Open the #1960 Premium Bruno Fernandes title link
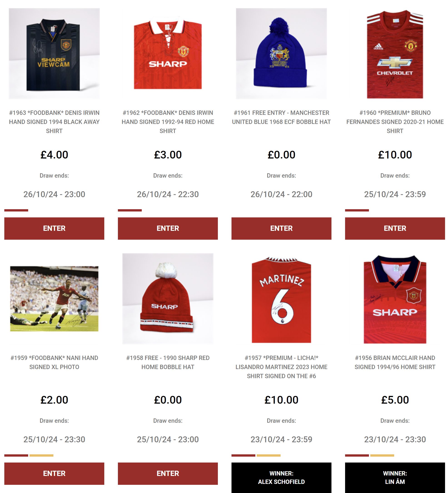 coord(395,122)
